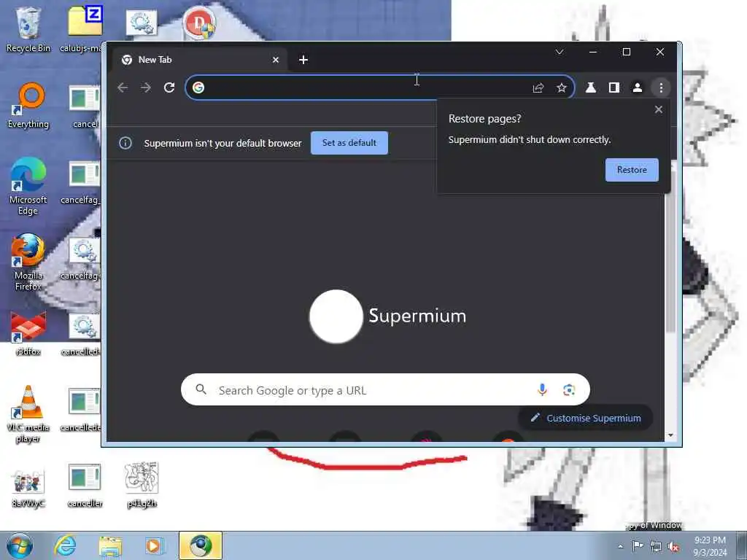Click the browser back arrow
This screenshot has width=747, height=560.
(123, 87)
